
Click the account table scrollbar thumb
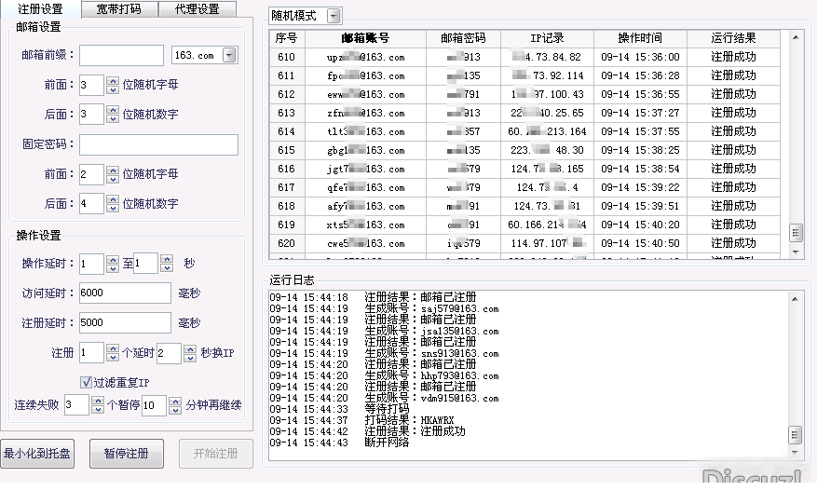796,233
